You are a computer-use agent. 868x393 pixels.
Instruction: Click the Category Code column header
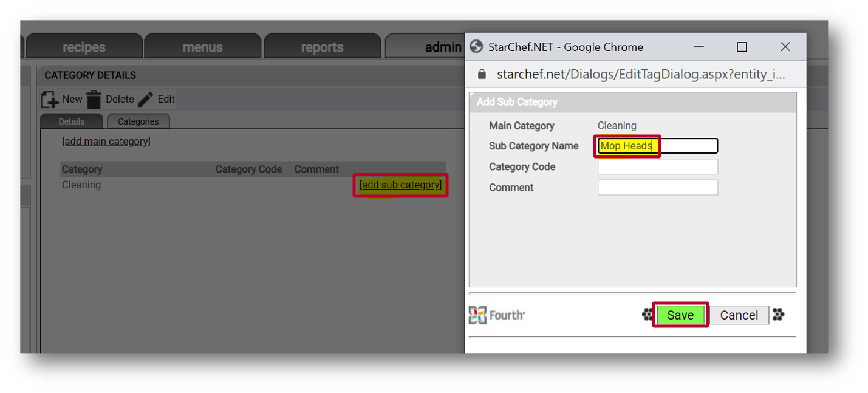coord(248,169)
